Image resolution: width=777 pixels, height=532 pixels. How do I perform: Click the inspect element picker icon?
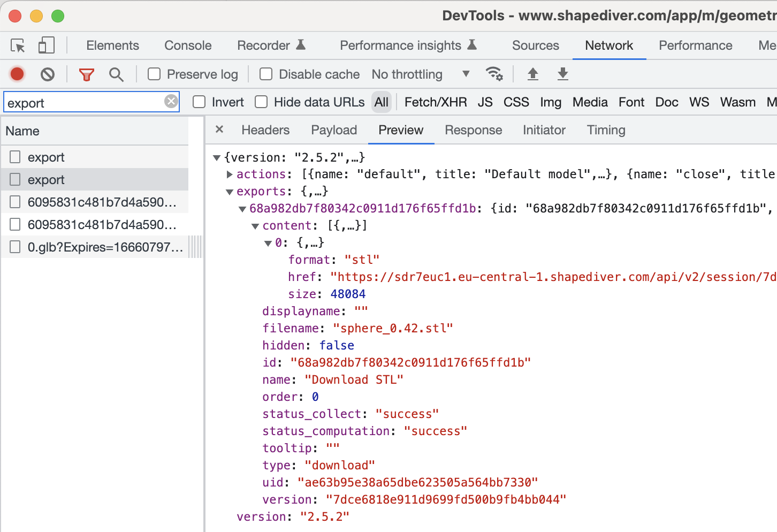click(18, 45)
